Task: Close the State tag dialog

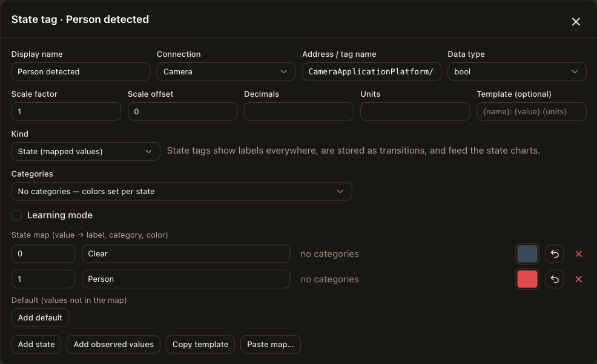Action: [x=576, y=22]
